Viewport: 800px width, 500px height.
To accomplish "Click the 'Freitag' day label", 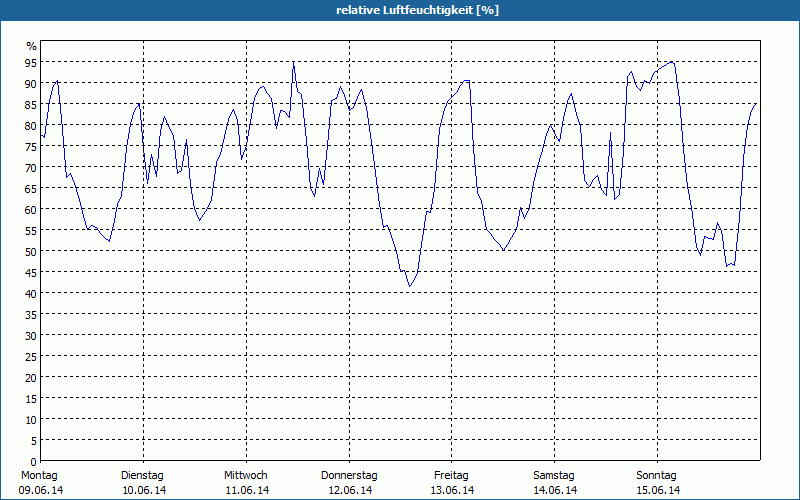I will pyautogui.click(x=451, y=475).
